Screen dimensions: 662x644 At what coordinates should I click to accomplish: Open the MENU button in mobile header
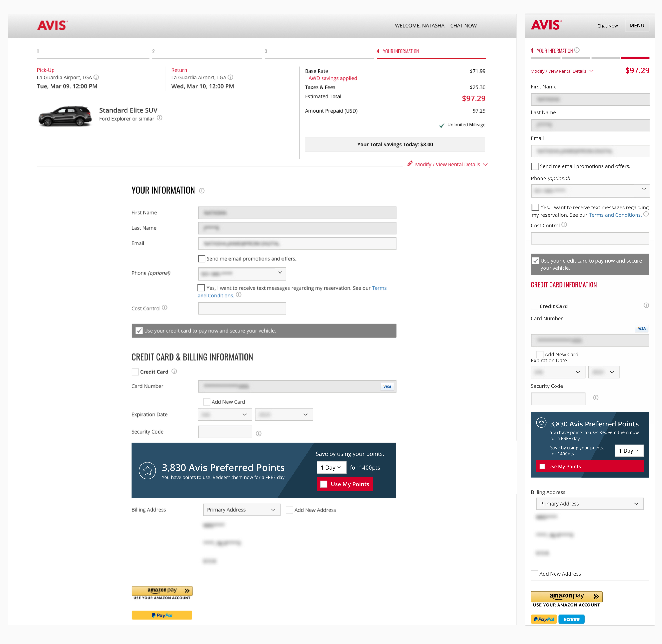[637, 25]
